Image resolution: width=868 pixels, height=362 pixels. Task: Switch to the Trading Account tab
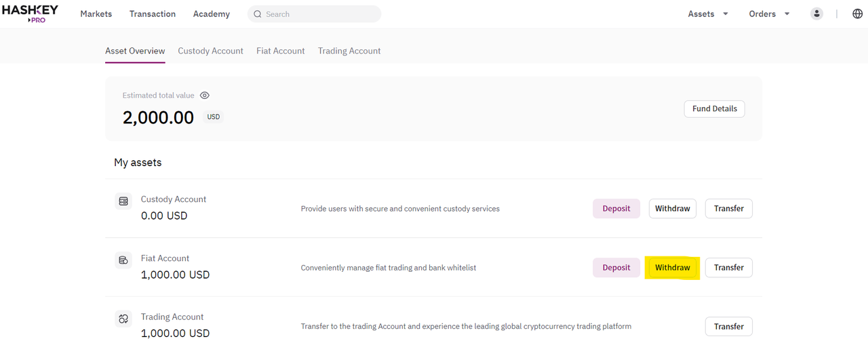click(349, 51)
